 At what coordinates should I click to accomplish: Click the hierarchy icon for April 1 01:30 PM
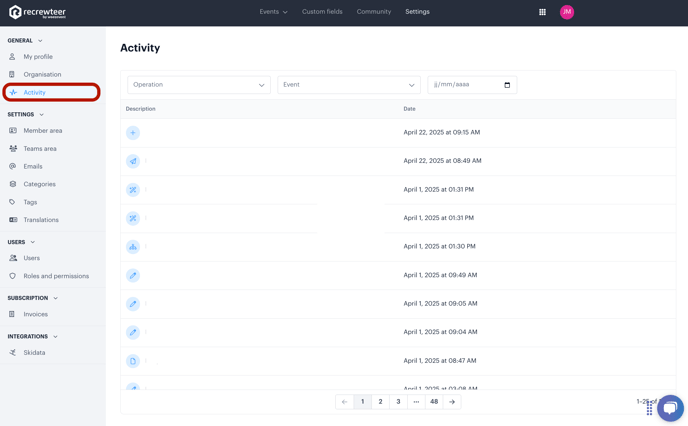click(133, 247)
